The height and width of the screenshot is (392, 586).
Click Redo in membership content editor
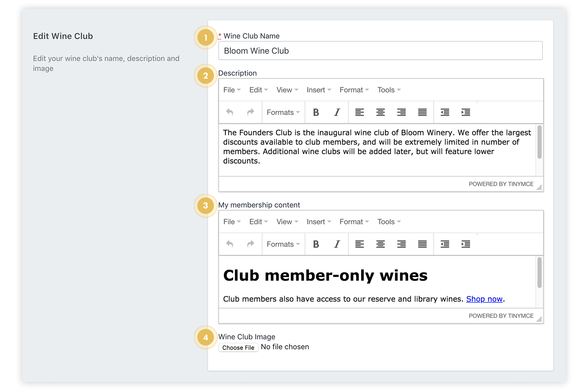pos(251,244)
